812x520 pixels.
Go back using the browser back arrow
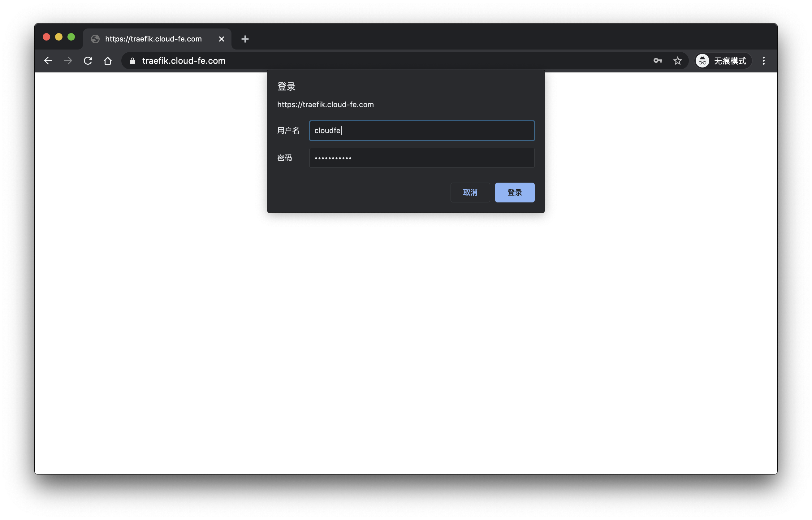(x=48, y=61)
